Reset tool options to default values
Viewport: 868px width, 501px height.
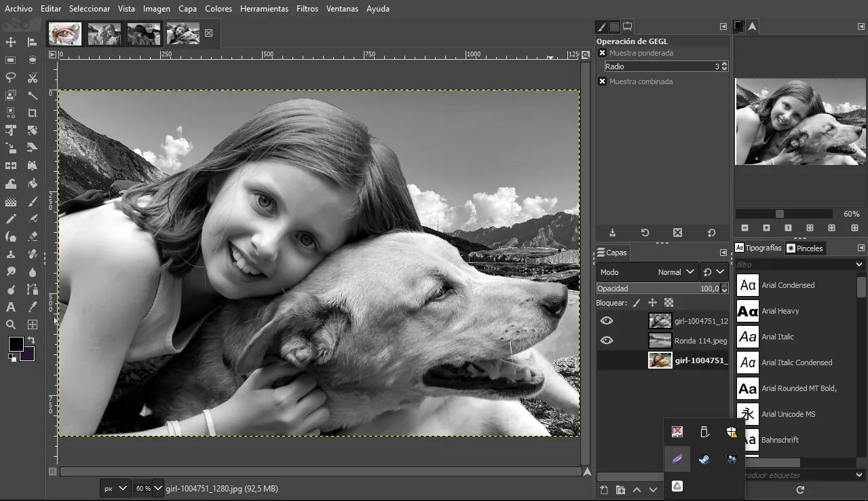point(711,232)
